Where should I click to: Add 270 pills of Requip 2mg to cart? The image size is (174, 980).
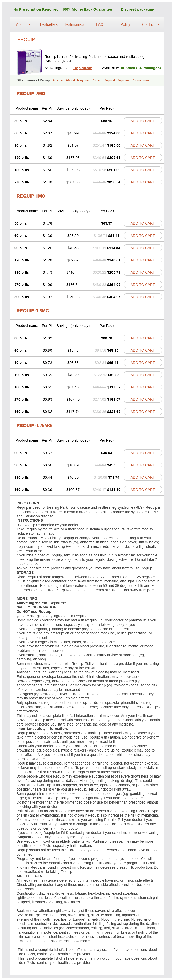click(x=142, y=182)
